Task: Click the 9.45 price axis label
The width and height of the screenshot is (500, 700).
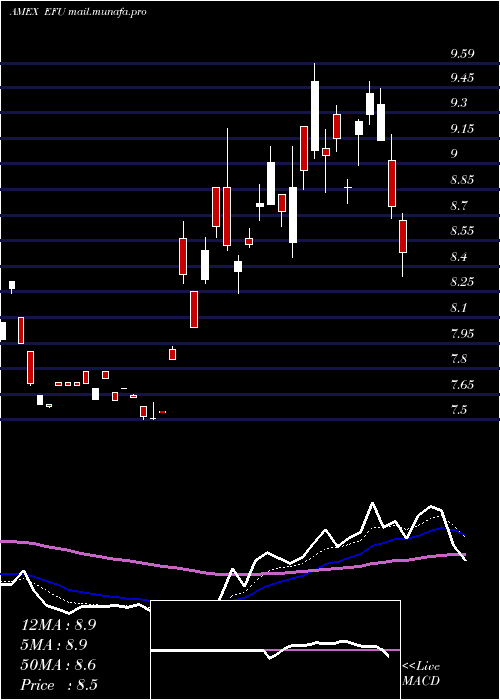Action: coord(462,78)
